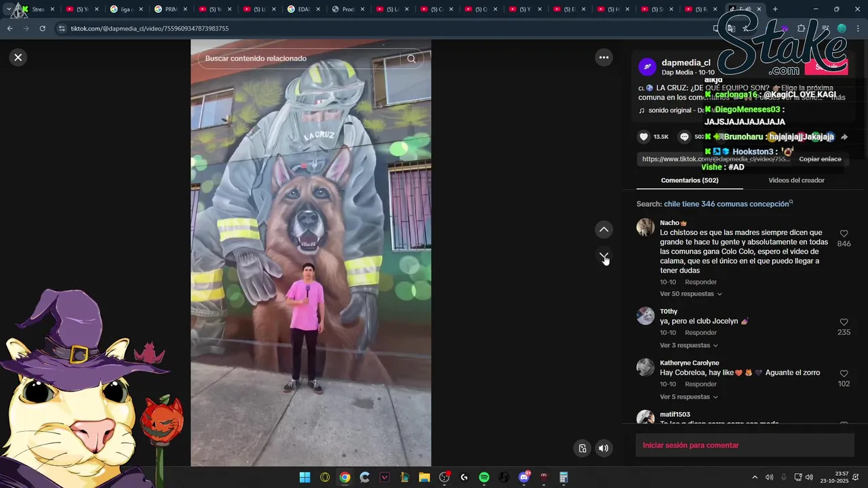Open Discord from the taskbar
This screenshot has width=868, height=488.
click(524, 477)
